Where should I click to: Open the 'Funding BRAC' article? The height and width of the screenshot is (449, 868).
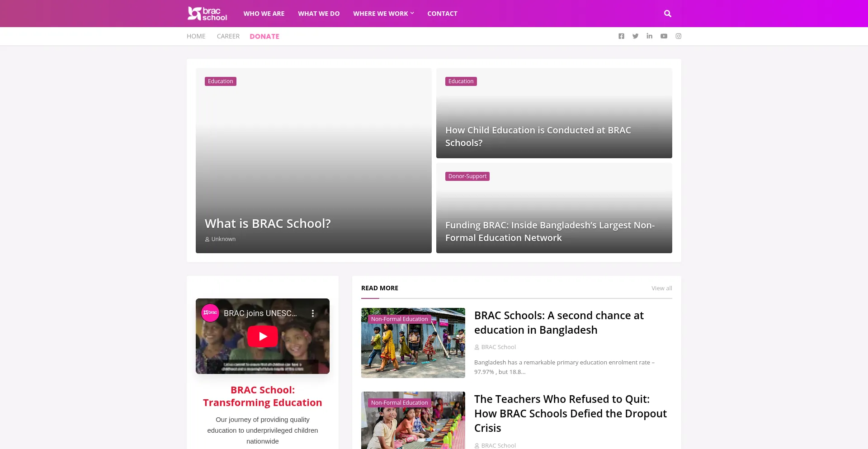(550, 232)
